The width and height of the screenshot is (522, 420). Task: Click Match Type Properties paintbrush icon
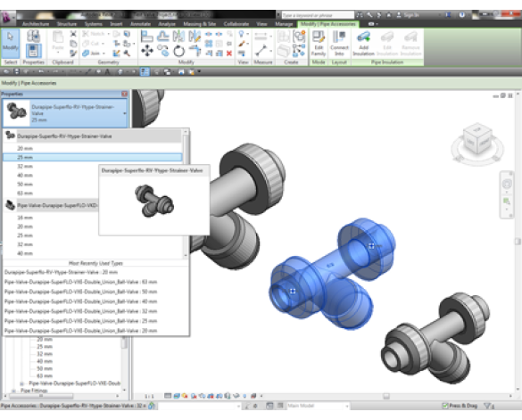click(x=73, y=53)
